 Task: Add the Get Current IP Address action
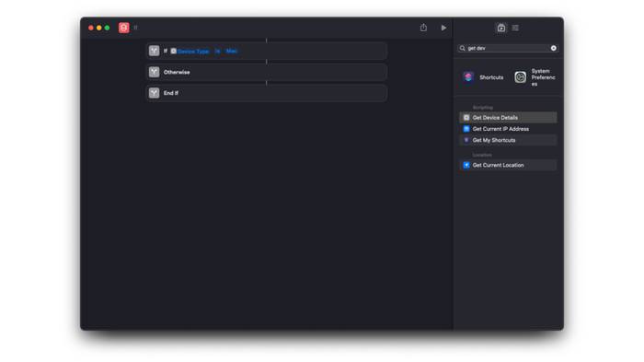click(508, 129)
